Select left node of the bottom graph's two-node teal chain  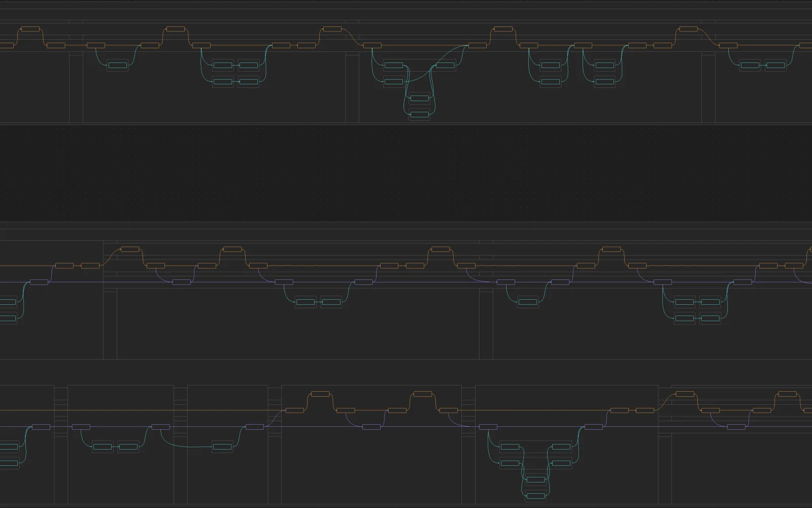pos(102,447)
